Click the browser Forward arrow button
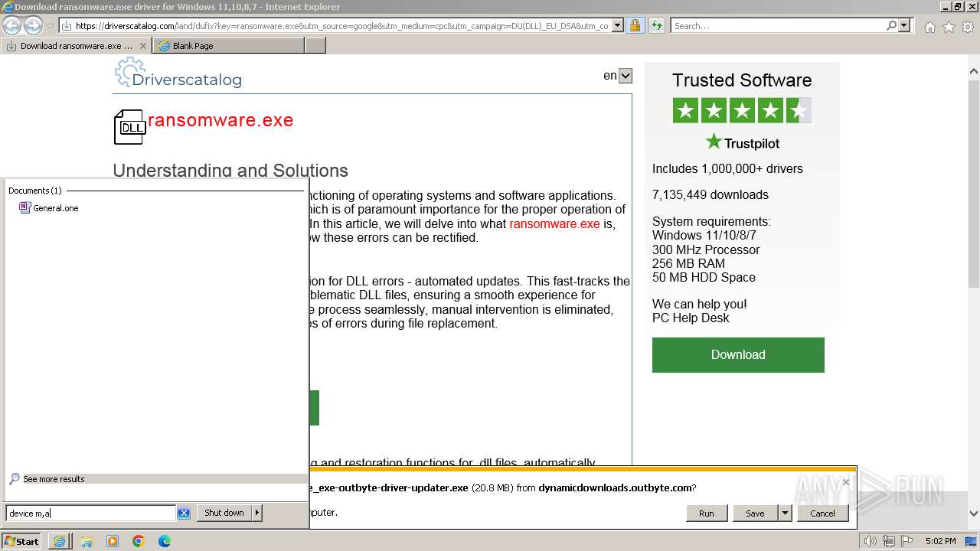 click(x=33, y=25)
